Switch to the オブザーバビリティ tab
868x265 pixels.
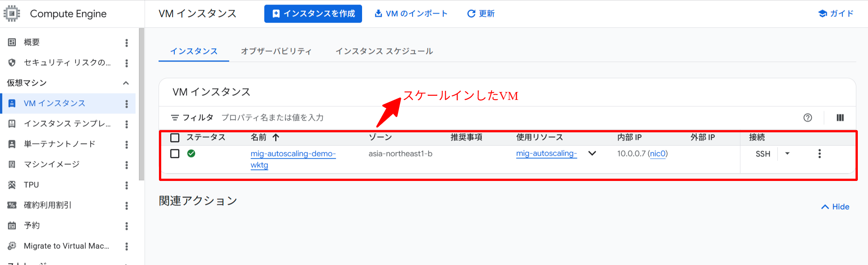(x=276, y=51)
